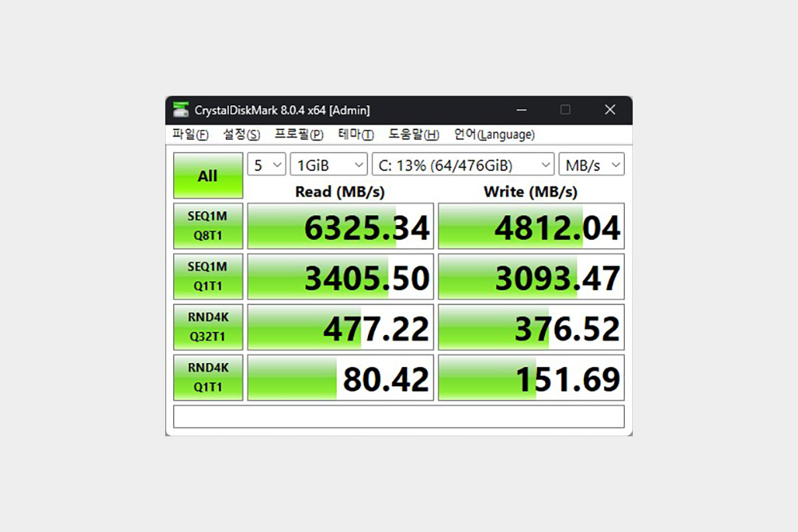798x532 pixels.
Task: Open the test count dropdown showing 5
Action: tap(267, 165)
